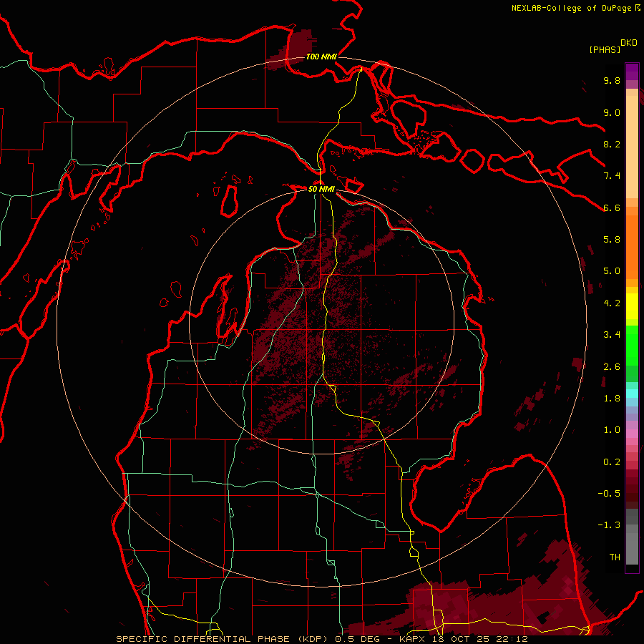644x644 pixels.
Task: Click the 50 NMI range ring label
Action: click(321, 189)
